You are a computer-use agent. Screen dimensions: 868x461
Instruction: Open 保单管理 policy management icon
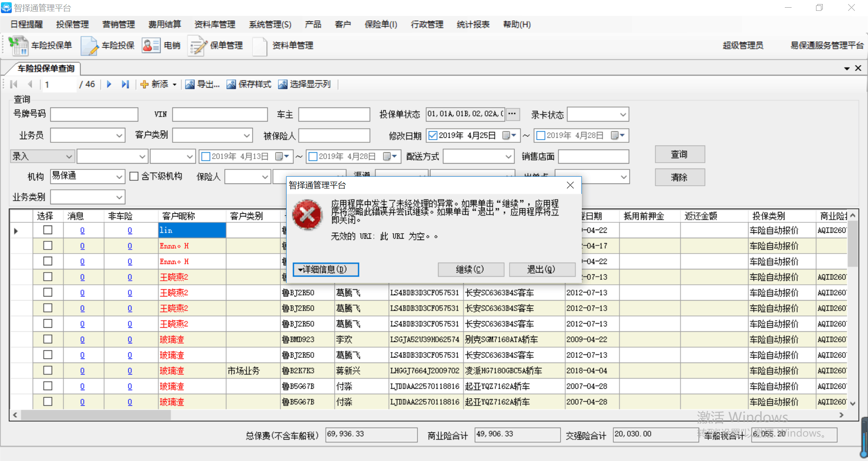click(198, 46)
